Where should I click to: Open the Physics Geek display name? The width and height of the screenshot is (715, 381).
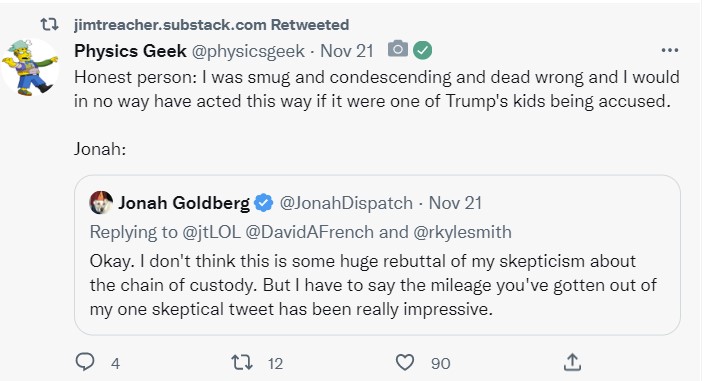pos(130,51)
